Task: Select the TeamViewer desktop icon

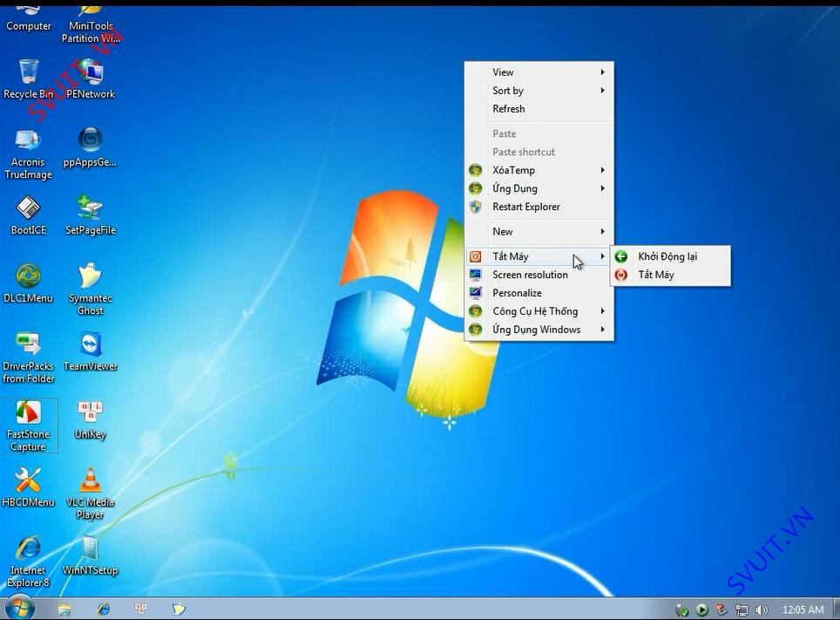Action: (x=90, y=351)
